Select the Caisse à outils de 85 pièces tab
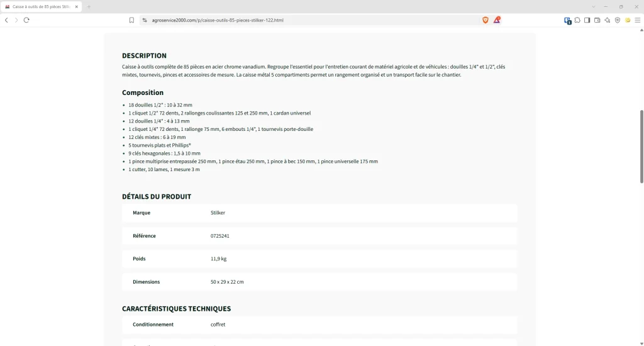Viewport: 644px width, 346px height. pos(41,6)
